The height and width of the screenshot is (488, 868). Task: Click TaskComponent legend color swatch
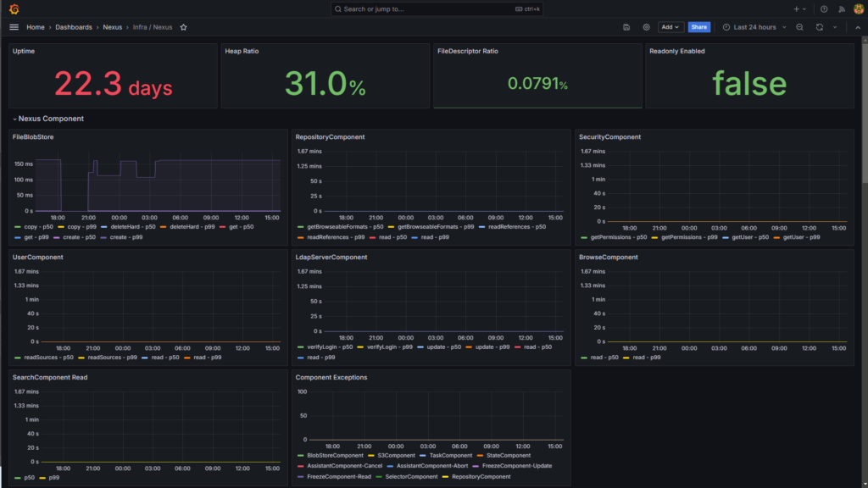422,455
